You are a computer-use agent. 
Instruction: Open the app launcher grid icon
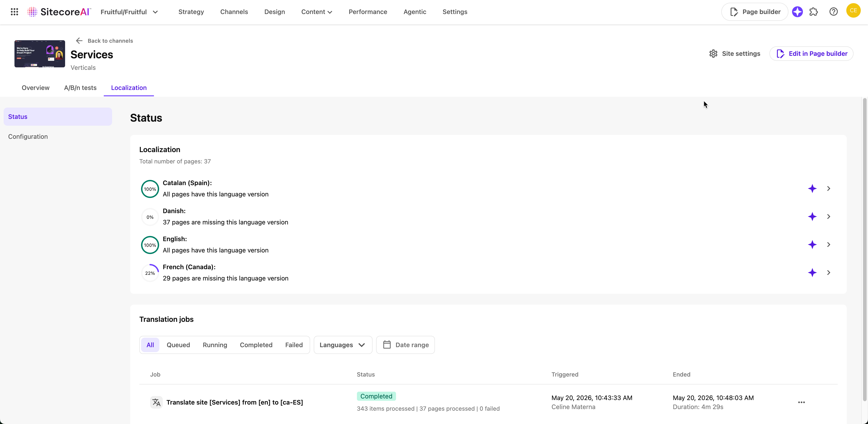click(x=14, y=12)
